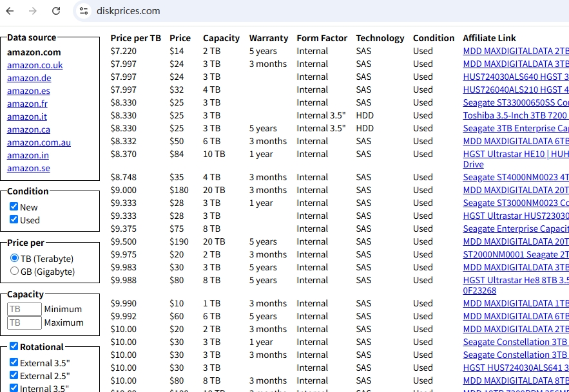Switch to amazon.fr data source
569x392 pixels.
point(27,104)
